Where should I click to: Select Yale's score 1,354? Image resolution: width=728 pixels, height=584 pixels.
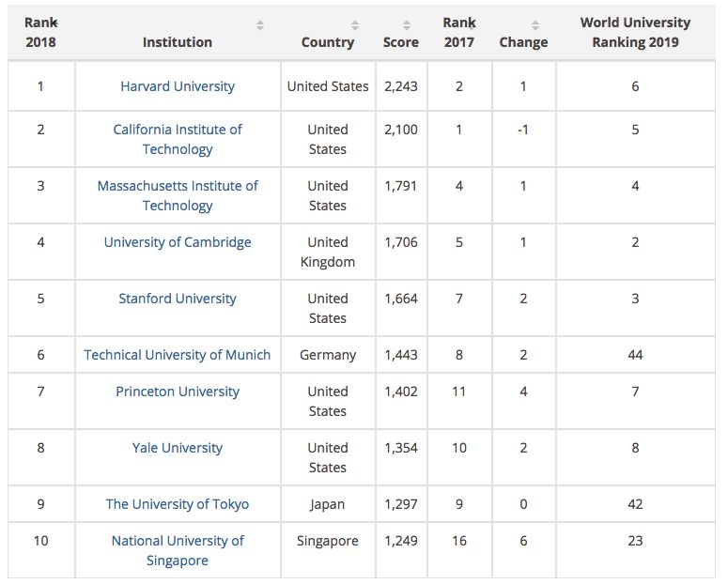(401, 448)
